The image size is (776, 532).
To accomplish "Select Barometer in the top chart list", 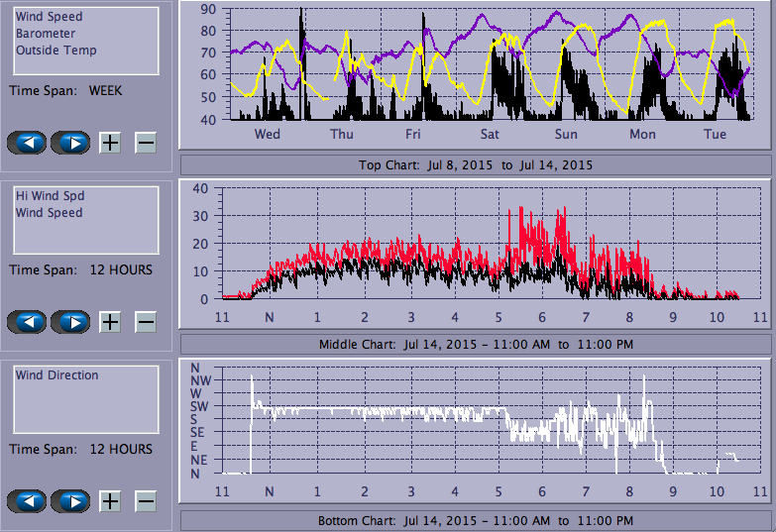I will (45, 34).
